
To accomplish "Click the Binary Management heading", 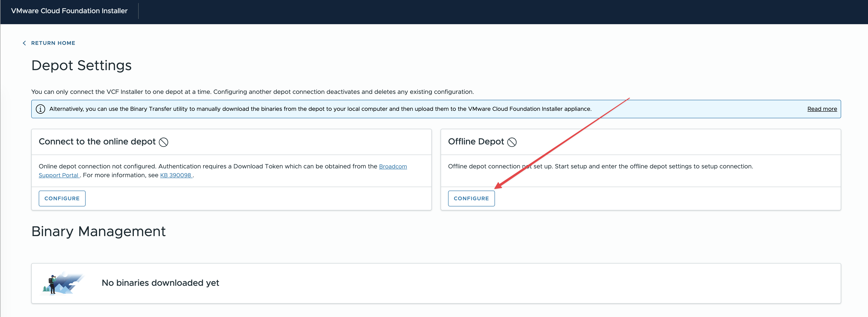I will pos(98,231).
